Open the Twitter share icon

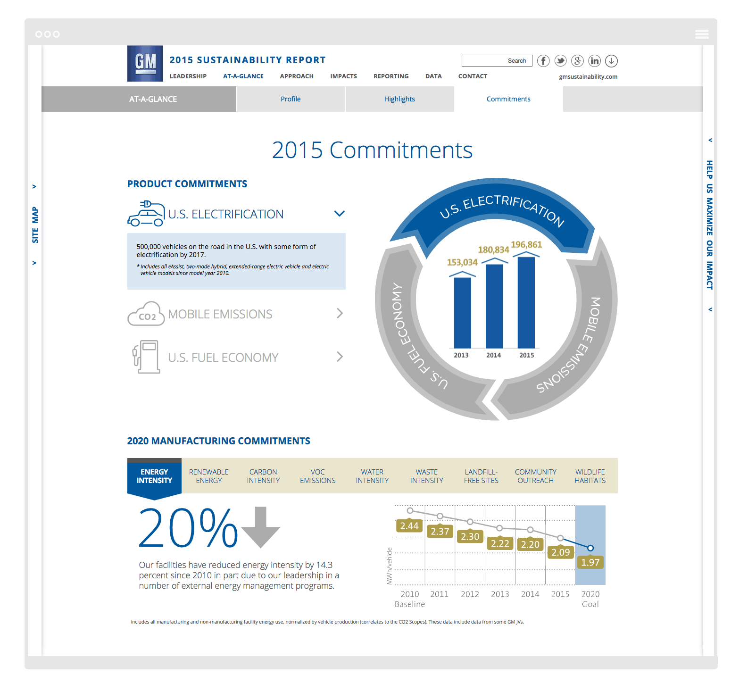560,61
